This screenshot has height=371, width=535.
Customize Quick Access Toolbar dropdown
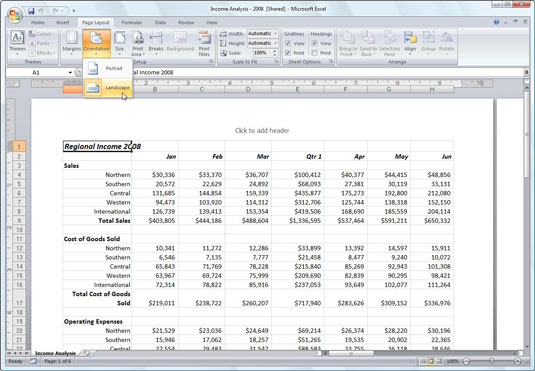[73, 11]
